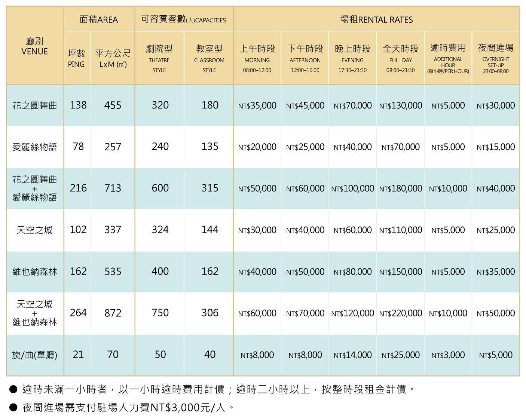Click the 場租RENTAL RATES header
Screen dimensions: 526x420
376,19
